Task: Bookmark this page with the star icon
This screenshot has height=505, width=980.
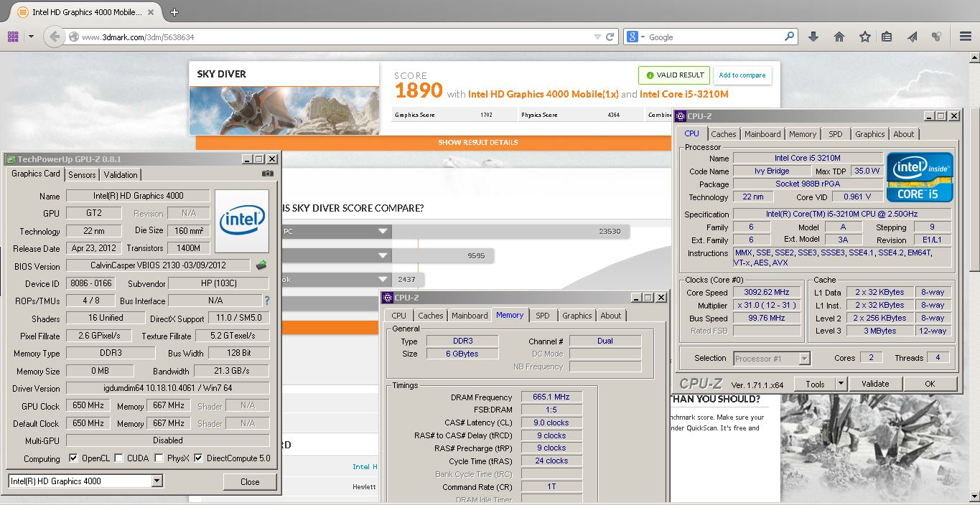Action: [865, 37]
